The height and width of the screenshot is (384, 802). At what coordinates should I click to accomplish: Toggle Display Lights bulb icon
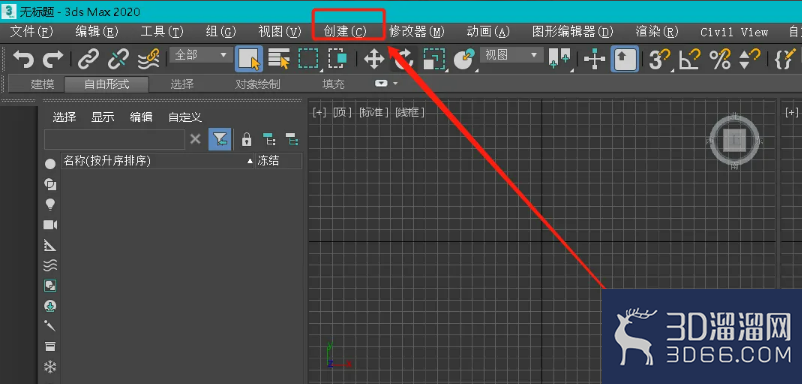(x=50, y=205)
